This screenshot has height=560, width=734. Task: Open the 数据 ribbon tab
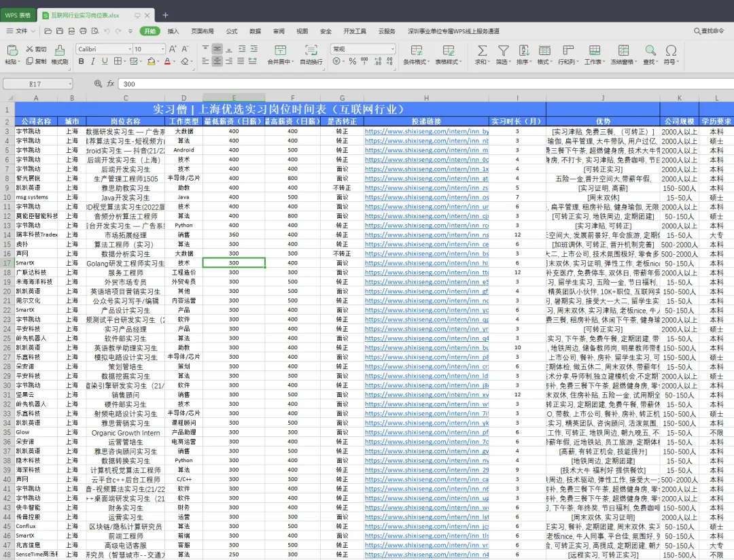(255, 31)
